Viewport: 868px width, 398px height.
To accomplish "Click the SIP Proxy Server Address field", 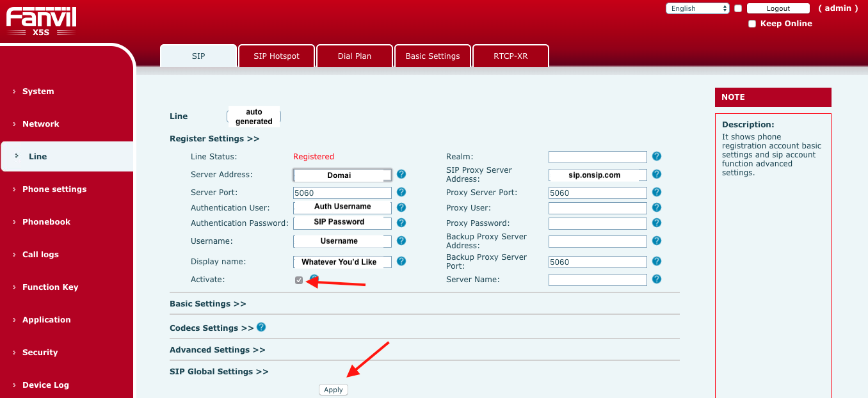I will coord(598,175).
